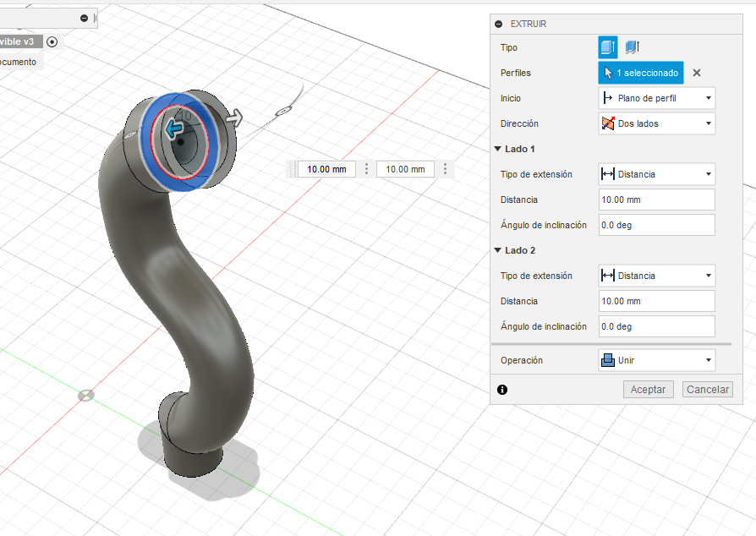Click the Aceptar button
Image resolution: width=756 pixels, height=536 pixels.
coord(648,390)
